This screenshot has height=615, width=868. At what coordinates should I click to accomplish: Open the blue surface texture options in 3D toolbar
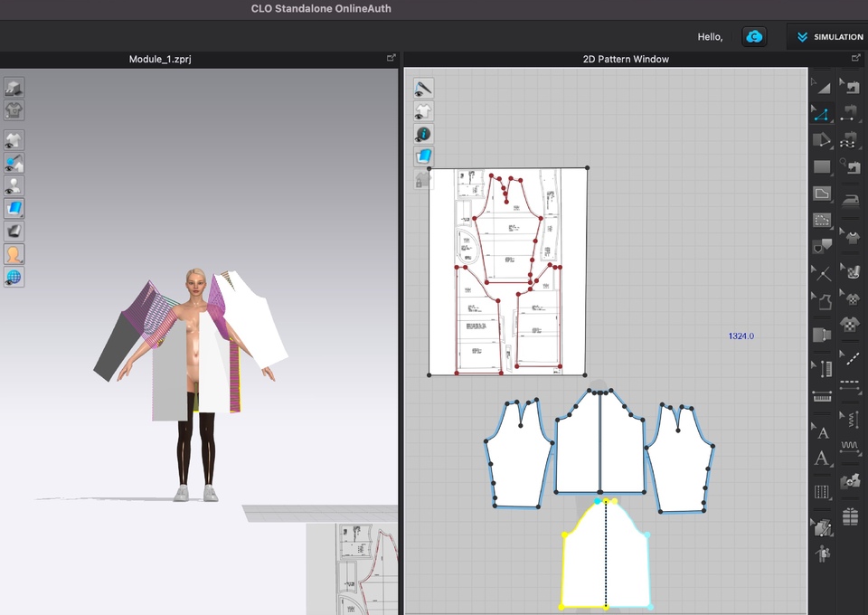(x=14, y=208)
